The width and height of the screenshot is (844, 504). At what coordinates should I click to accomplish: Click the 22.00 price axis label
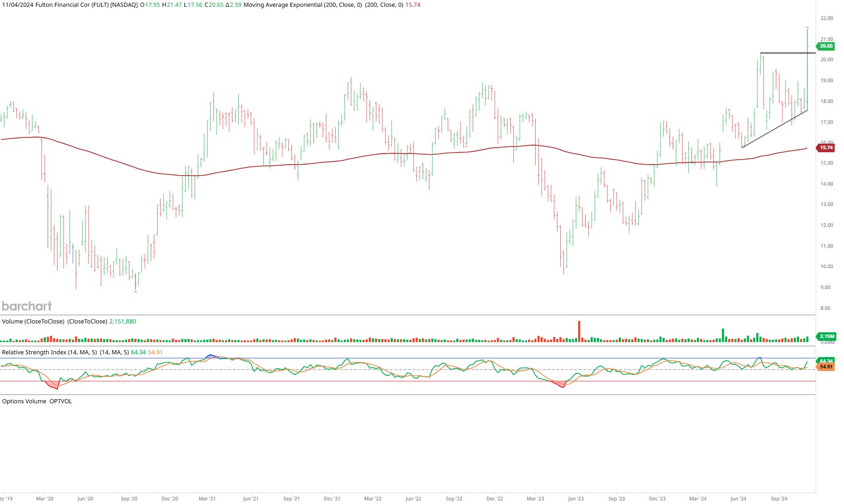(x=827, y=18)
